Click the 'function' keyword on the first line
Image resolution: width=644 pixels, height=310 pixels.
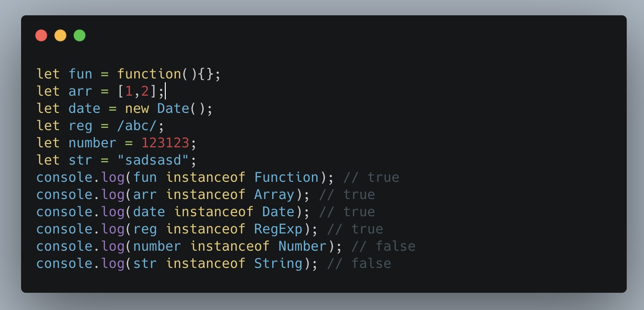click(149, 74)
